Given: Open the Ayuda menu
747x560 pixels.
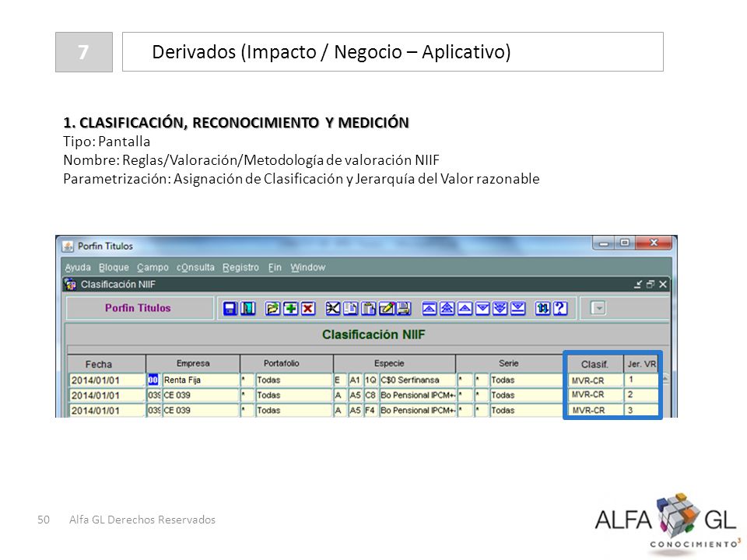Looking at the screenshot, I should tap(78, 267).
